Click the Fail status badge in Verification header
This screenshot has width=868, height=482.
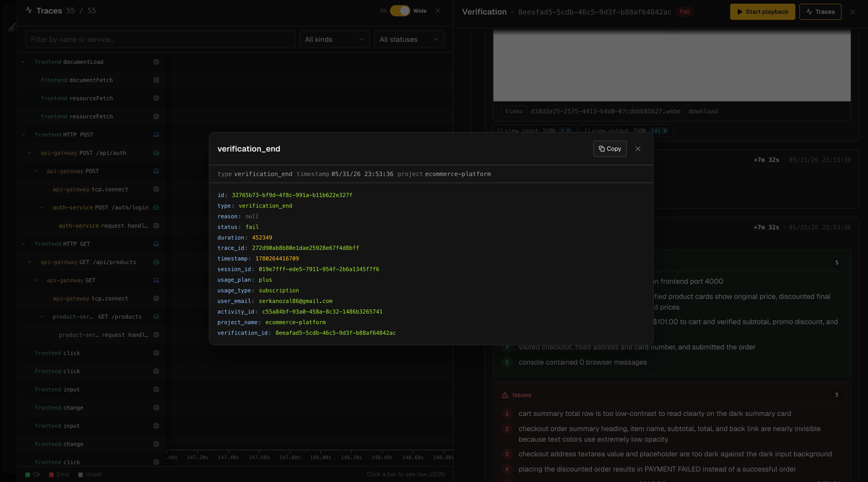click(x=685, y=12)
